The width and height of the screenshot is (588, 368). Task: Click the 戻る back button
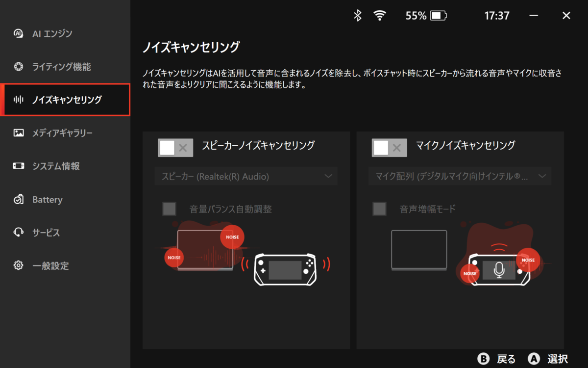tap(496, 359)
